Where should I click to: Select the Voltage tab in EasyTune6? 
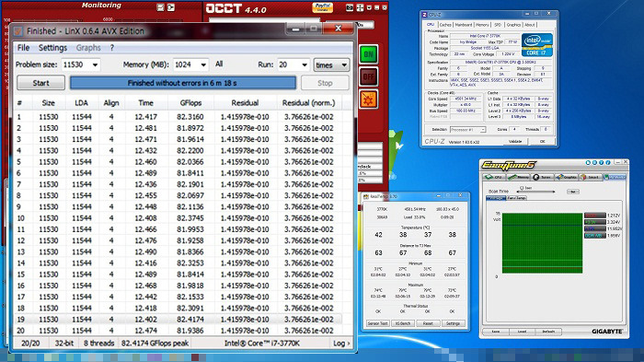pos(496,198)
